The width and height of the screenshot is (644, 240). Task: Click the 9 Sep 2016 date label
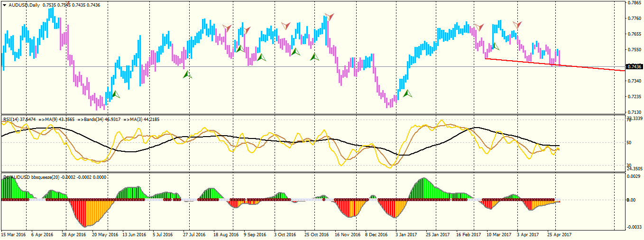[x=256, y=235]
